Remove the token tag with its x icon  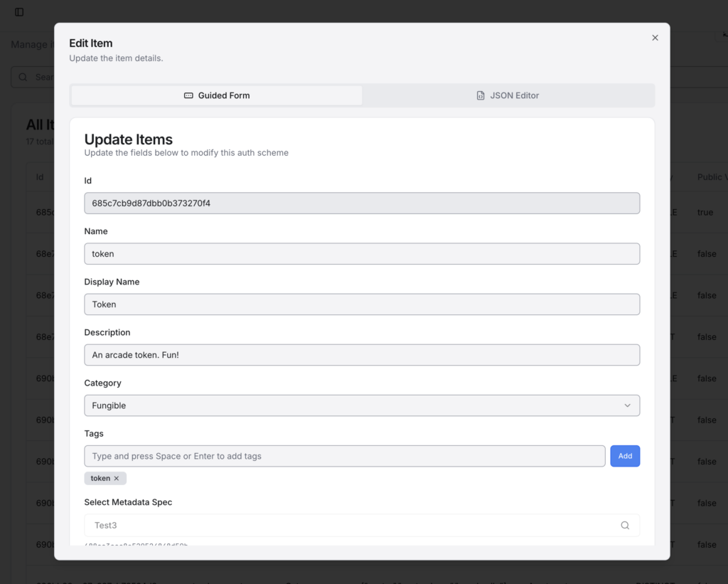[117, 479]
